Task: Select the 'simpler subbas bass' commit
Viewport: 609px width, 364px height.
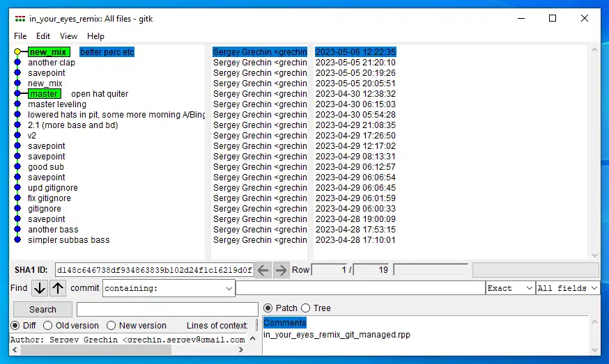Action: tap(69, 240)
